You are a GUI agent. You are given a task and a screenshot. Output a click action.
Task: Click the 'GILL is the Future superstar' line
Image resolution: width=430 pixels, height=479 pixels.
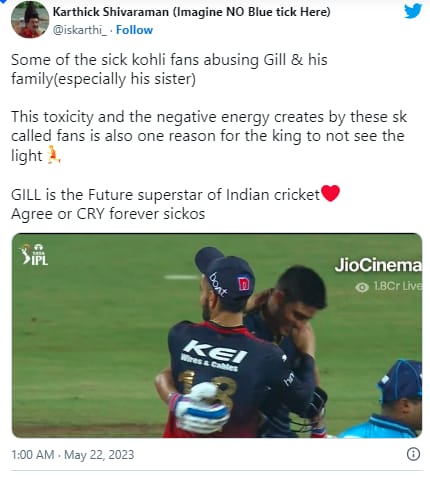click(x=165, y=195)
